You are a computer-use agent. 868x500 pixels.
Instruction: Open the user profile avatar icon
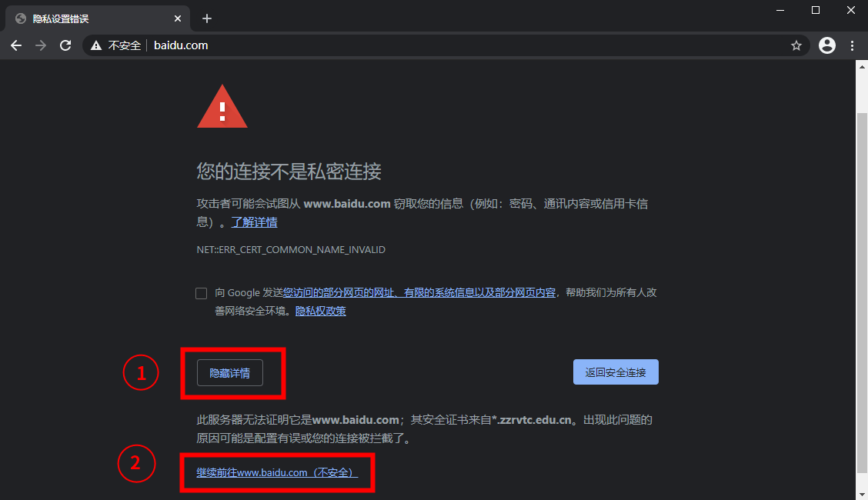pos(827,45)
